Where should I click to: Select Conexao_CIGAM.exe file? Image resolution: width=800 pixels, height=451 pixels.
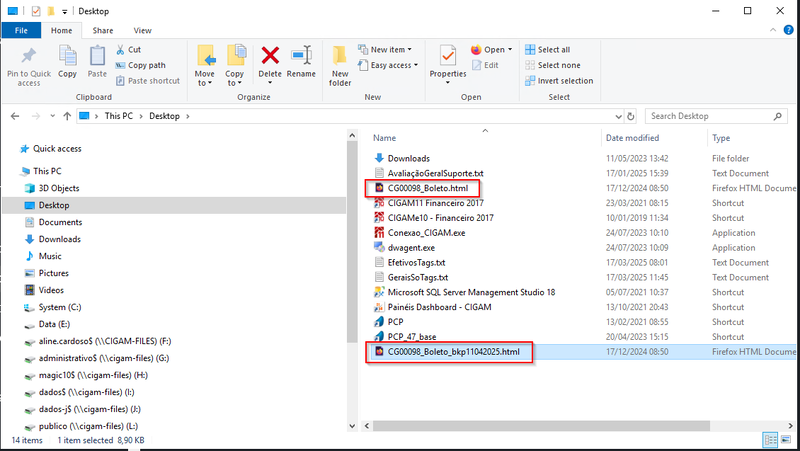pos(427,233)
